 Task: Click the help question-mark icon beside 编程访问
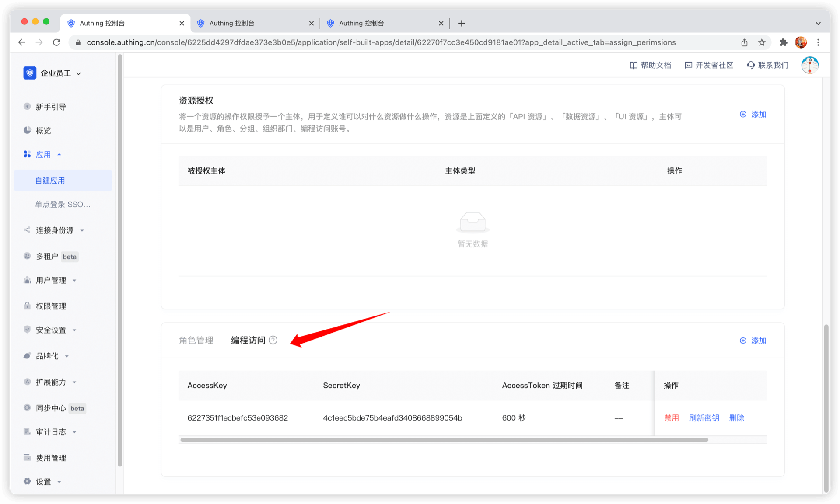273,340
